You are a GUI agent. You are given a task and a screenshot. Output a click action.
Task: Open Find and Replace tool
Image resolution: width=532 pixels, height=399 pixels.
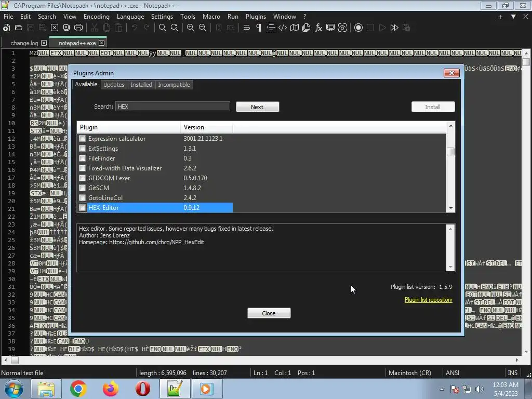point(175,28)
